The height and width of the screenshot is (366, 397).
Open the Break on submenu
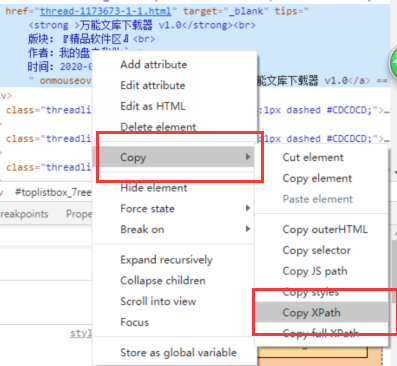pos(142,229)
